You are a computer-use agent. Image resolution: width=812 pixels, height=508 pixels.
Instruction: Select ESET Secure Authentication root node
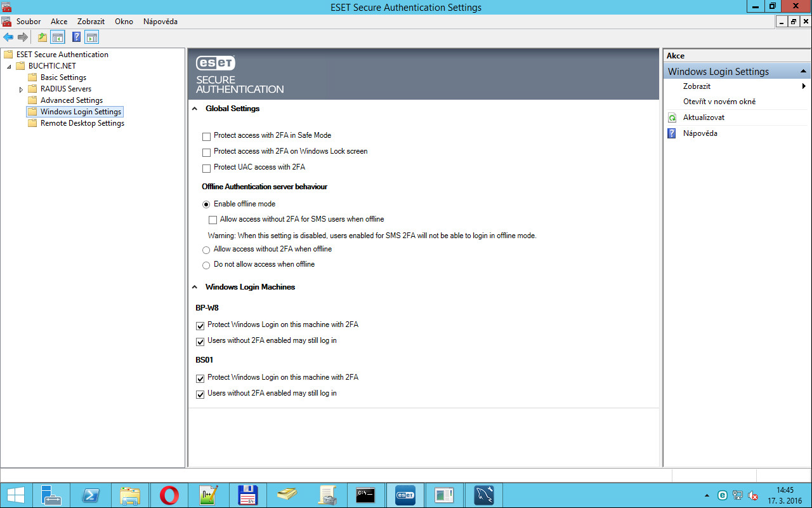pyautogui.click(x=62, y=55)
